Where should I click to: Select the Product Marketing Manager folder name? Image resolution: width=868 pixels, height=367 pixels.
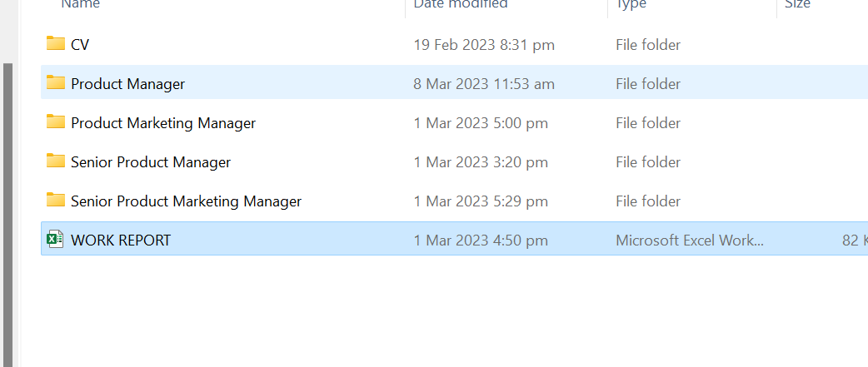pyautogui.click(x=163, y=123)
